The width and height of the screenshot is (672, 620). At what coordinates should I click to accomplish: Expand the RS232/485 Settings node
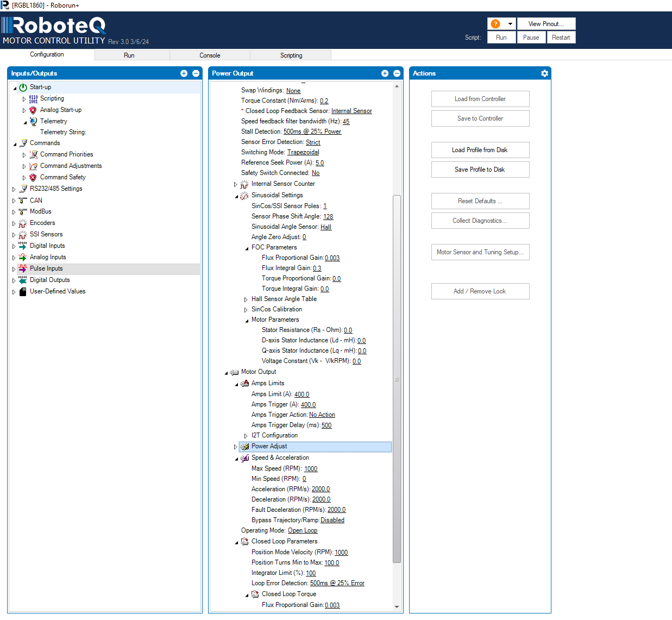point(14,189)
